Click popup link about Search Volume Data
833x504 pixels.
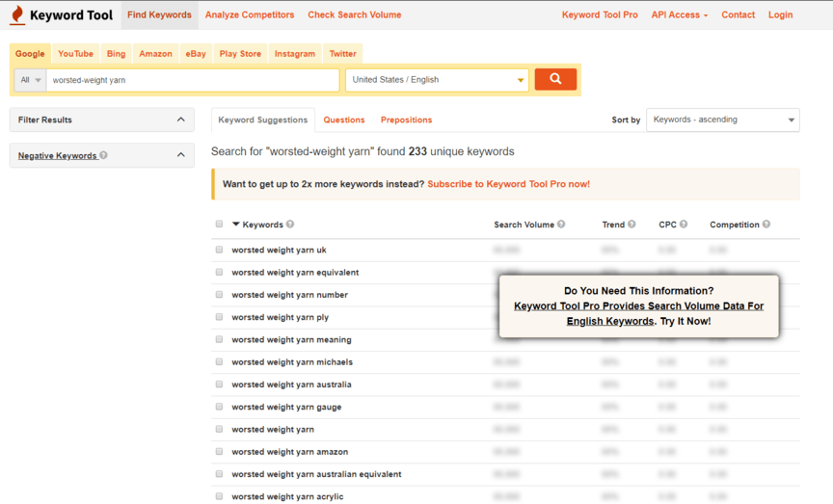pyautogui.click(x=638, y=313)
